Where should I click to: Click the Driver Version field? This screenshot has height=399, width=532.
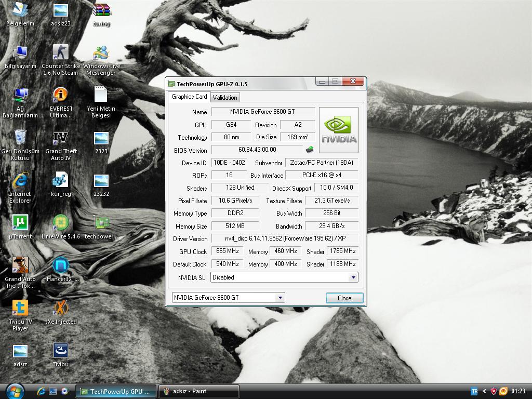[x=285, y=238]
